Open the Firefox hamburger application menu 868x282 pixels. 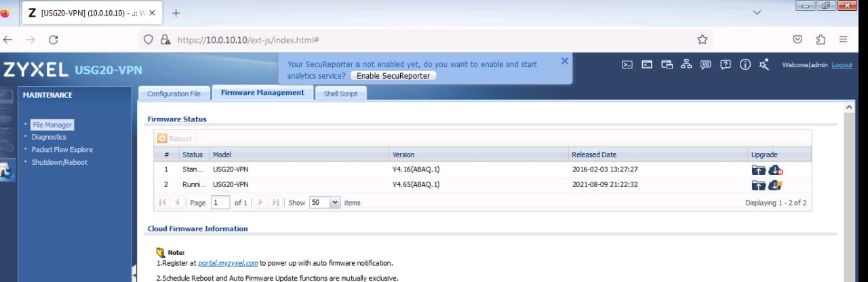[x=843, y=40]
